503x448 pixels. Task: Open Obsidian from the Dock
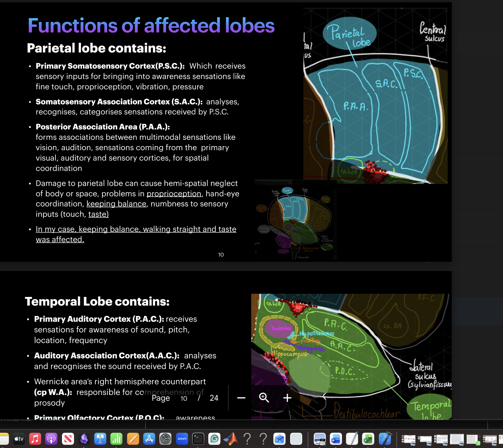(84, 439)
